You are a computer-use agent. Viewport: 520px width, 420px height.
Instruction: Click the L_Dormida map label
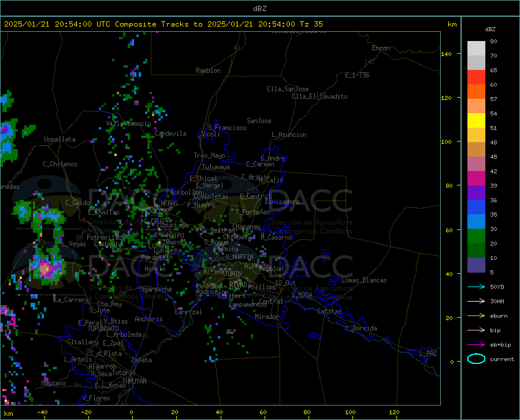(x=361, y=328)
